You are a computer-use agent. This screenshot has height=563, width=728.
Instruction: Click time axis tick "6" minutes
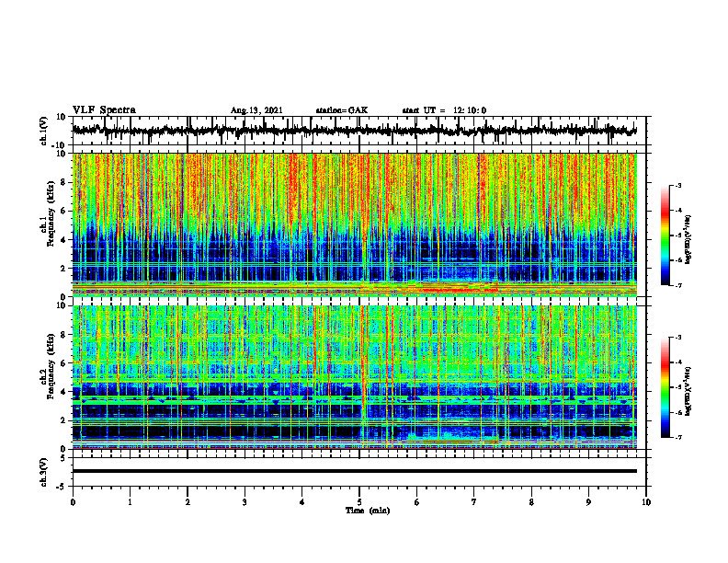point(417,502)
